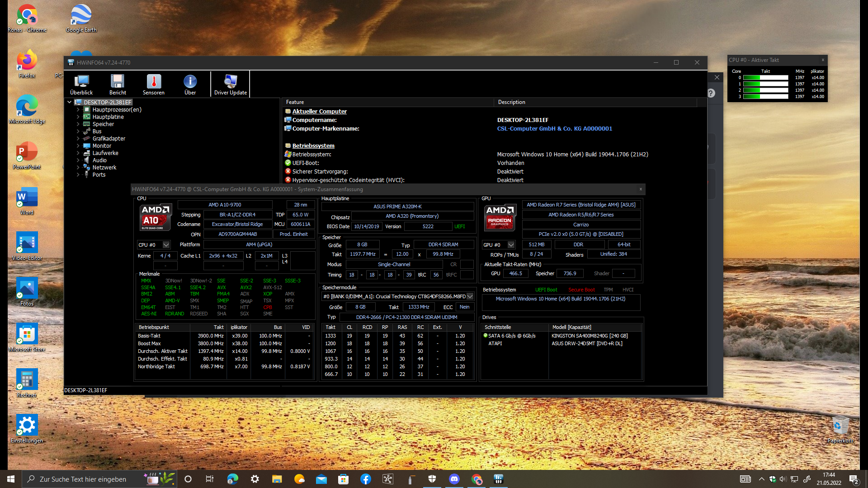Screen dimensions: 868x488
Task: Click the Bericht save icon
Action: [x=118, y=84]
